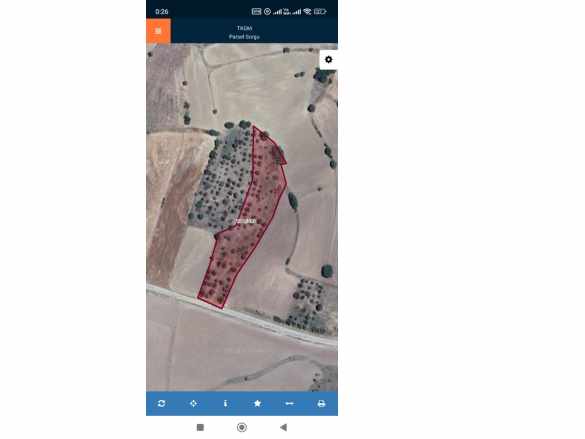The image size is (585, 439).
Task: Select the measure distance ruler icon
Action: [289, 404]
